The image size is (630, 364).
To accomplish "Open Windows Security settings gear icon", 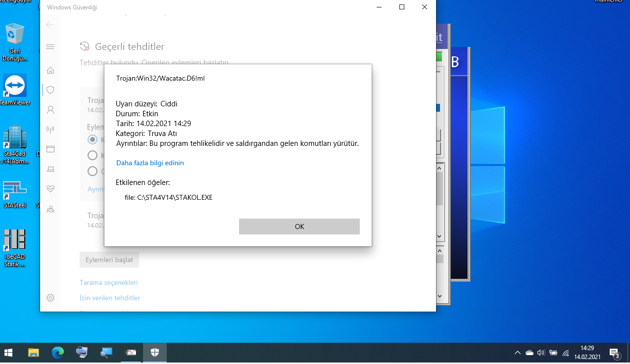I will pos(50,298).
